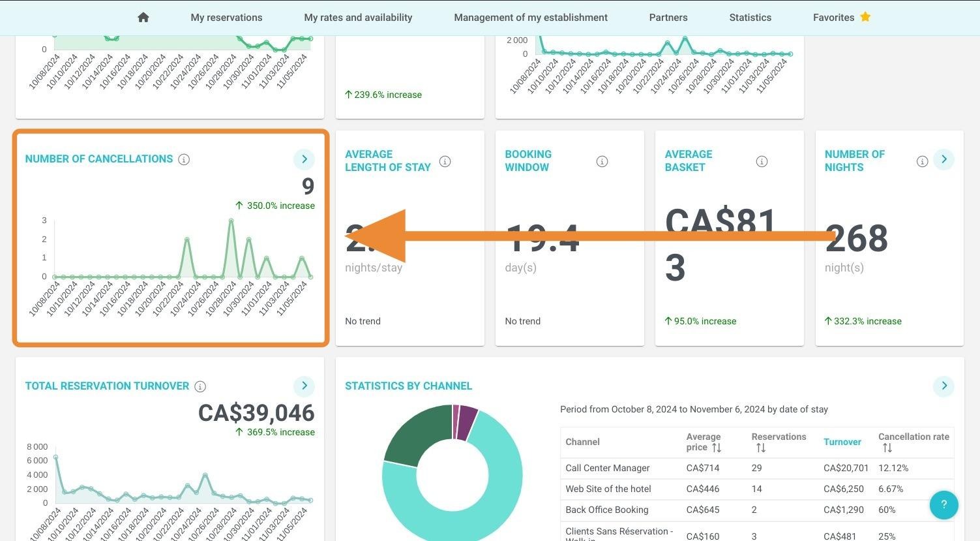The height and width of the screenshot is (541, 980).
Task: Expand Number of Nights details arrow
Action: (943, 159)
